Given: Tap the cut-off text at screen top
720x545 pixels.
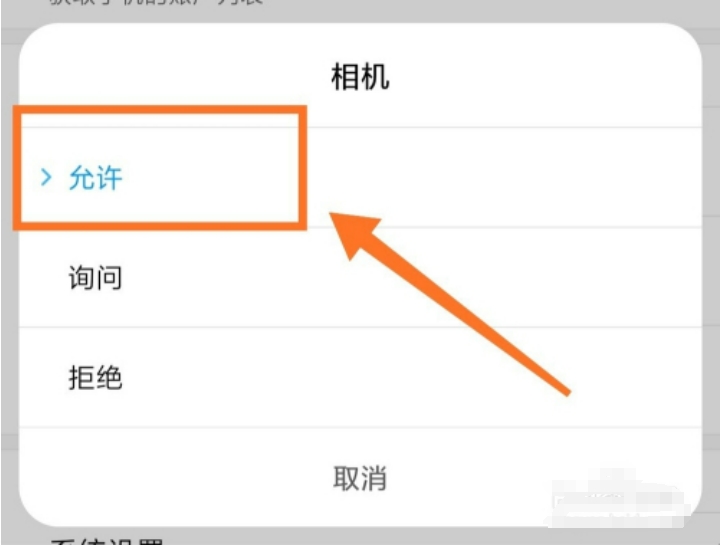Looking at the screenshot, I should 156,2.
